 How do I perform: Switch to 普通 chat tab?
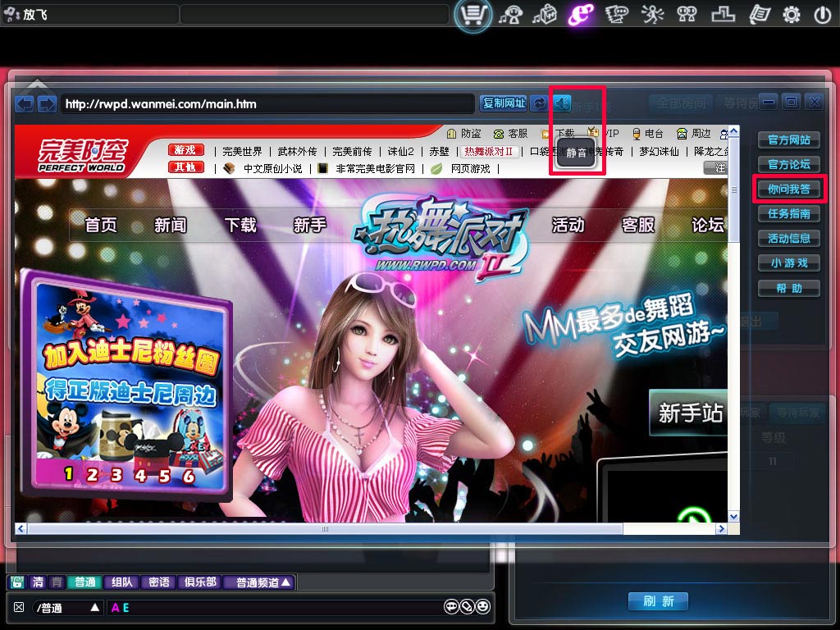[84, 582]
